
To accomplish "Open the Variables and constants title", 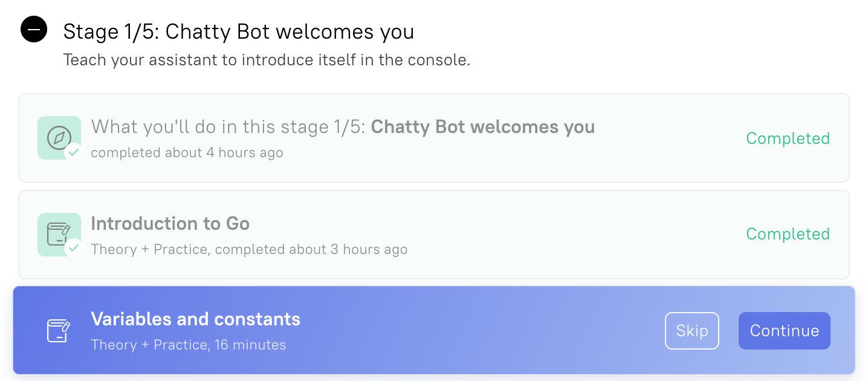I will [195, 319].
